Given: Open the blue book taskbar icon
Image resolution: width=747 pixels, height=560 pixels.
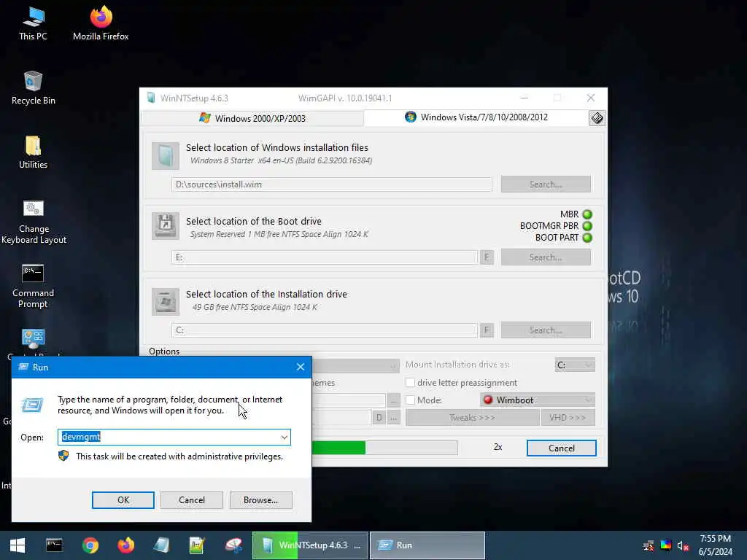Looking at the screenshot, I should (x=161, y=545).
